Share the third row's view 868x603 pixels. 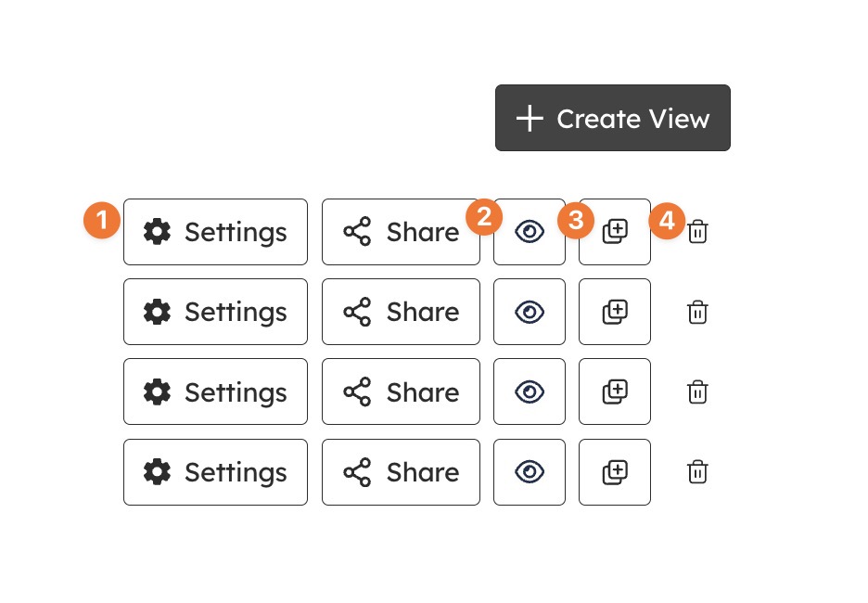[401, 392]
